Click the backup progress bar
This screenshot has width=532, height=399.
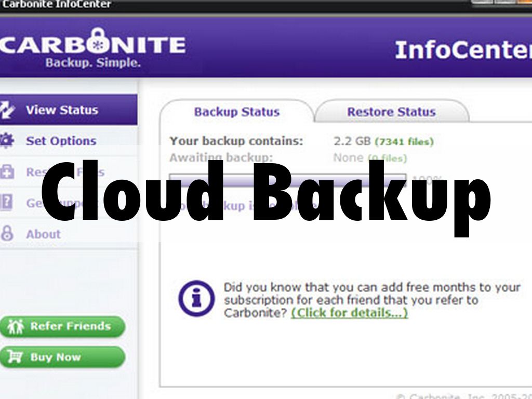point(287,179)
